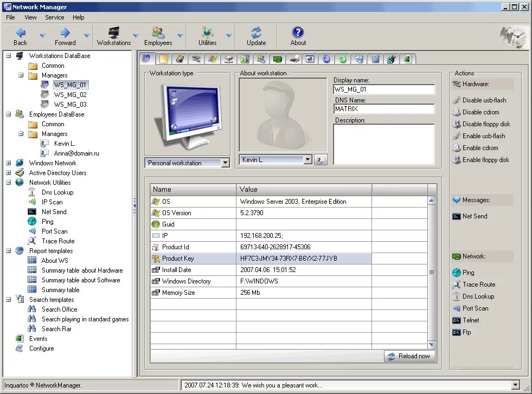The height and width of the screenshot is (394, 532).
Task: Switch to the green gear tab
Action: click(343, 59)
